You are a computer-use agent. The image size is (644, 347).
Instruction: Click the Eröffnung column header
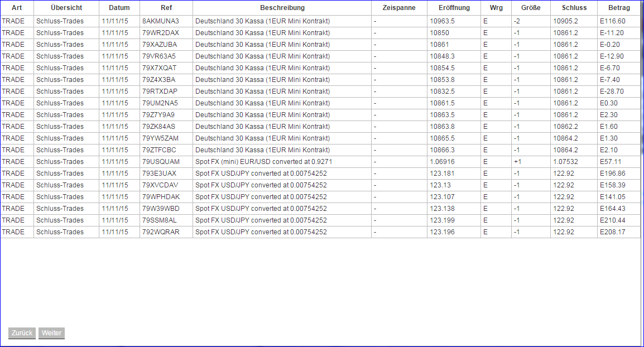tap(454, 8)
